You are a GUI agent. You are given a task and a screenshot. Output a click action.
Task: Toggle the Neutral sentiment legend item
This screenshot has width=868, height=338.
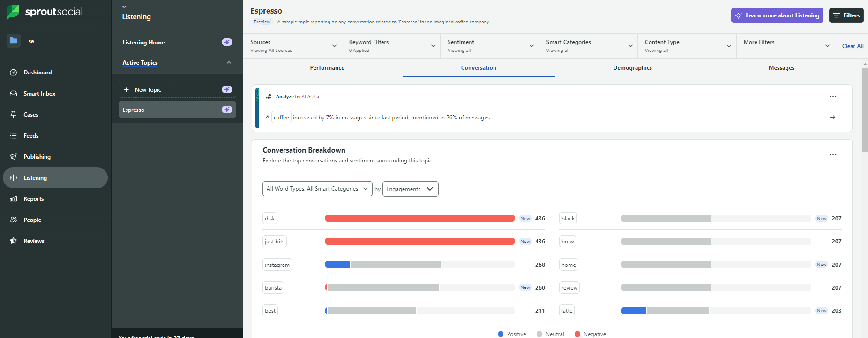tap(550, 334)
